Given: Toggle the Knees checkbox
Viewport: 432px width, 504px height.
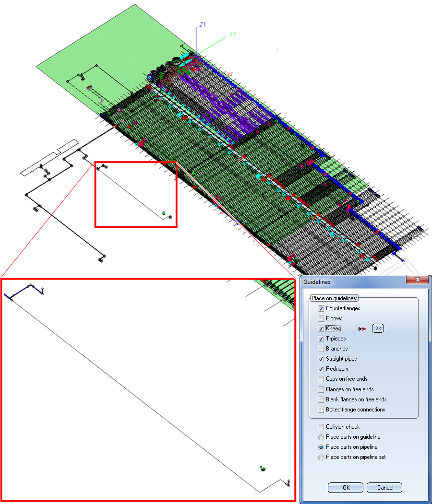Looking at the screenshot, I should click(321, 328).
